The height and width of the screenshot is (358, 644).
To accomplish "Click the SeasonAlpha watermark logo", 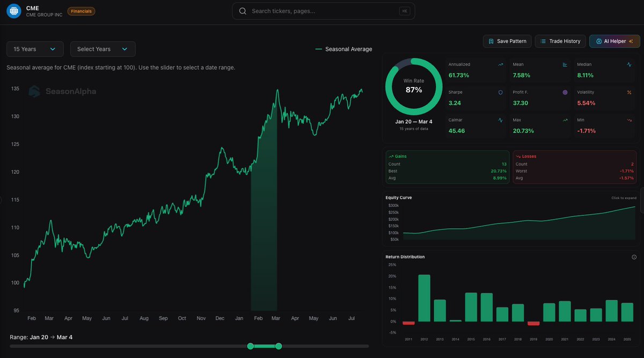I will click(x=34, y=91).
